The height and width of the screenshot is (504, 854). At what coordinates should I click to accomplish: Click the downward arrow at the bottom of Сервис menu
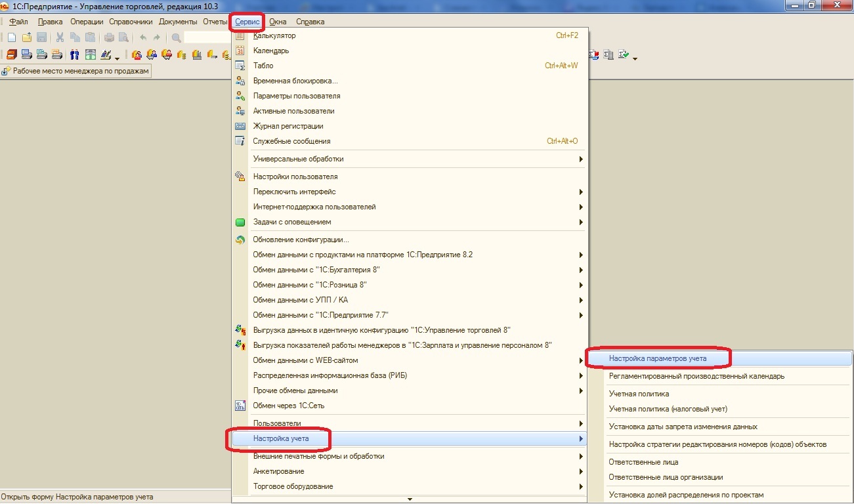(410, 499)
